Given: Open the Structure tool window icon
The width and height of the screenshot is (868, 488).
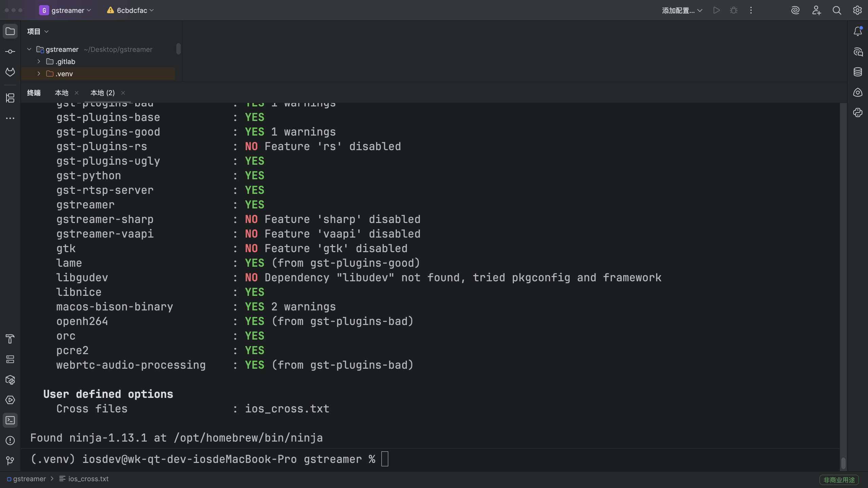Looking at the screenshot, I should coord(10,98).
